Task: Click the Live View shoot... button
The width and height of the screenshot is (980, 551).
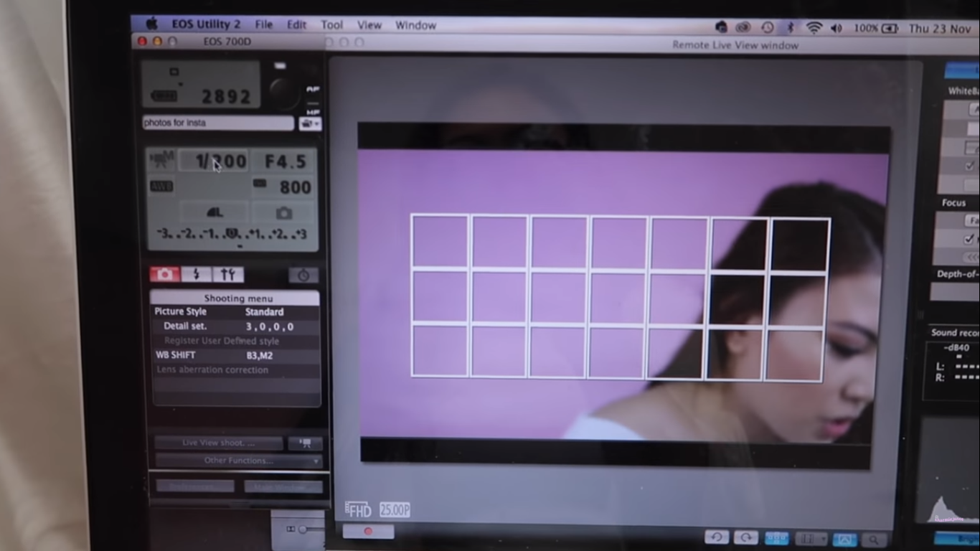Action: [219, 443]
